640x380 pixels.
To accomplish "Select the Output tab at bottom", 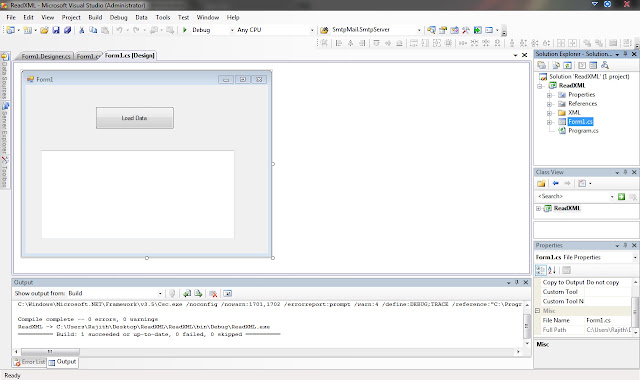I will 62,362.
